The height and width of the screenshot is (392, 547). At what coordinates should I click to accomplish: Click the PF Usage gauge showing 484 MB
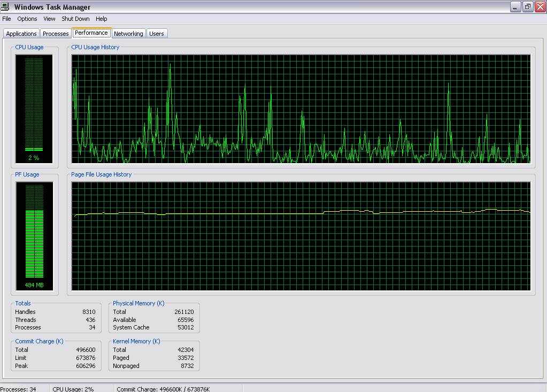(x=34, y=236)
